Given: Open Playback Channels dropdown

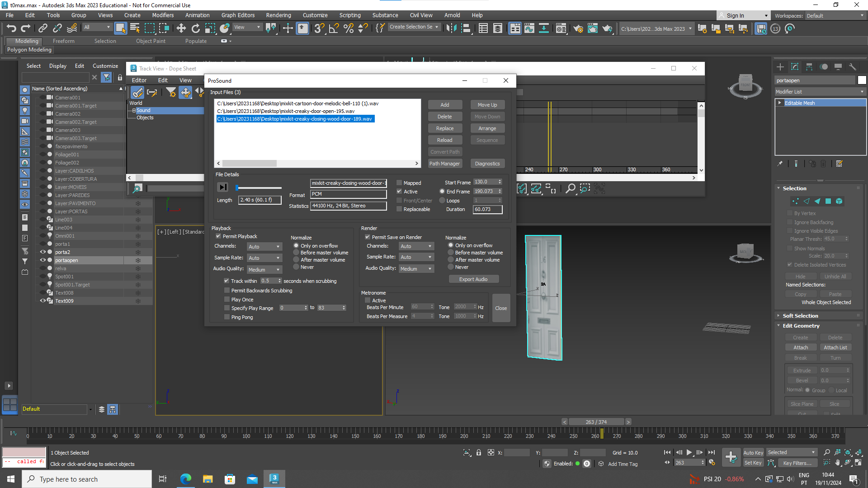Looking at the screenshot, I should click(x=264, y=247).
